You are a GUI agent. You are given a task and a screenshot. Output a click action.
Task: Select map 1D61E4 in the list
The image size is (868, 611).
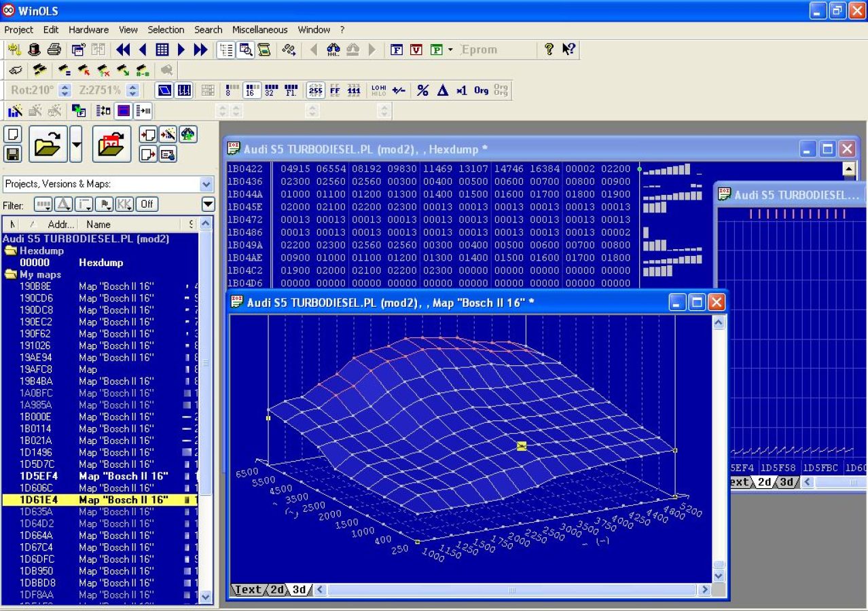[x=100, y=500]
